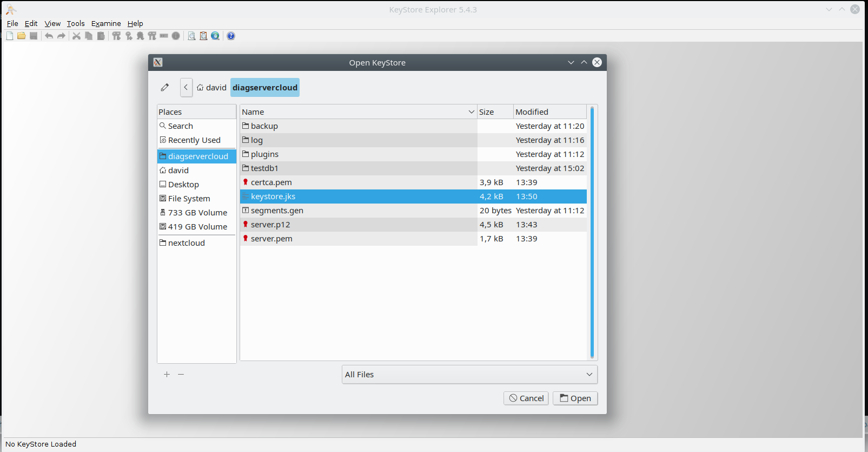
Task: Click the Open KeyStore folder toolbar icon
Action: (x=22, y=36)
